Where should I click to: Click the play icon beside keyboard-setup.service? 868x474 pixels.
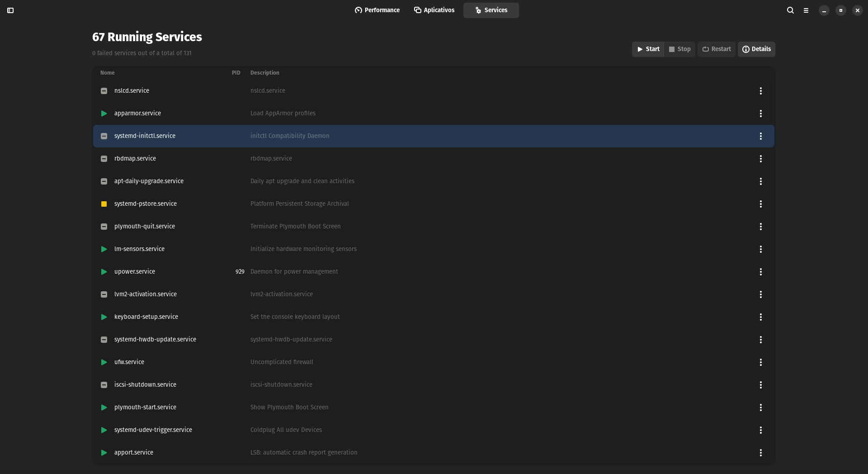pyautogui.click(x=104, y=317)
